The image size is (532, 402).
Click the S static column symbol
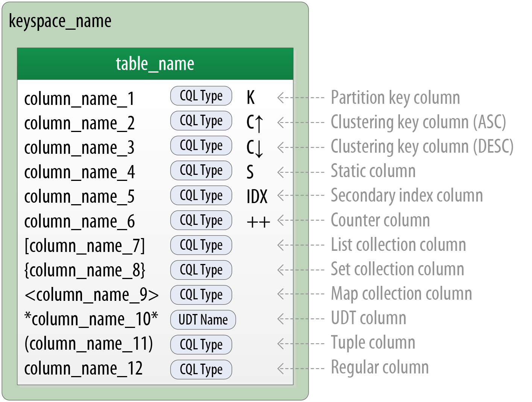click(x=250, y=172)
